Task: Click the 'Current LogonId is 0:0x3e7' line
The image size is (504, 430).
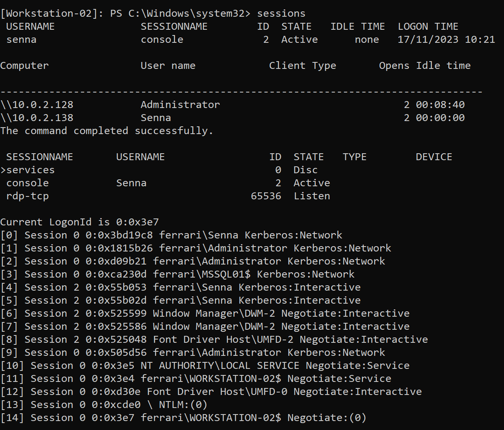Action: (80, 222)
